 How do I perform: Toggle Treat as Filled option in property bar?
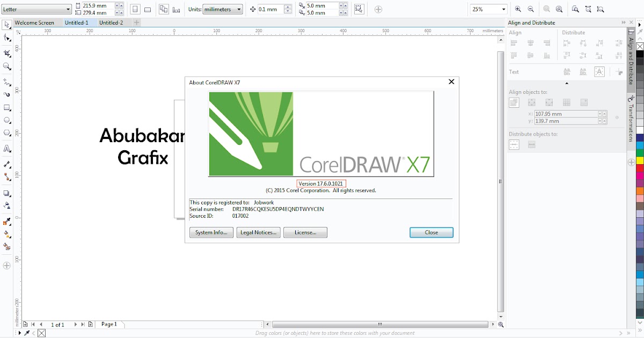pyautogui.click(x=359, y=9)
